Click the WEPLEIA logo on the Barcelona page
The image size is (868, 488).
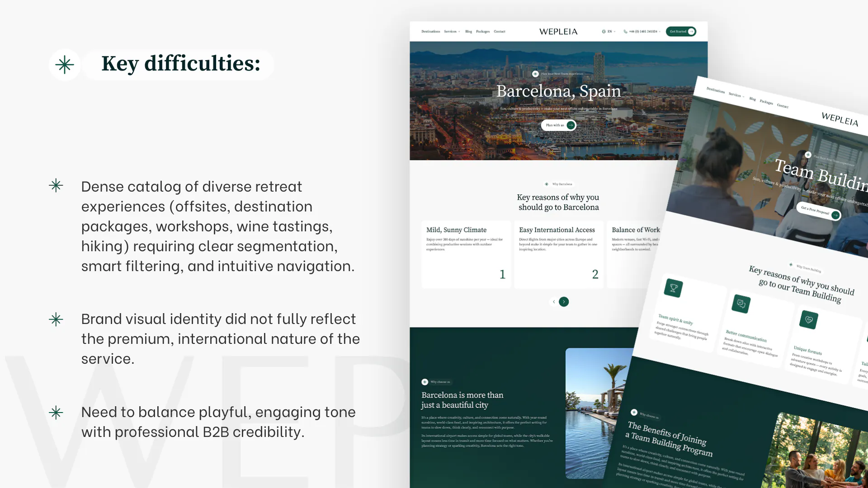(x=558, y=32)
